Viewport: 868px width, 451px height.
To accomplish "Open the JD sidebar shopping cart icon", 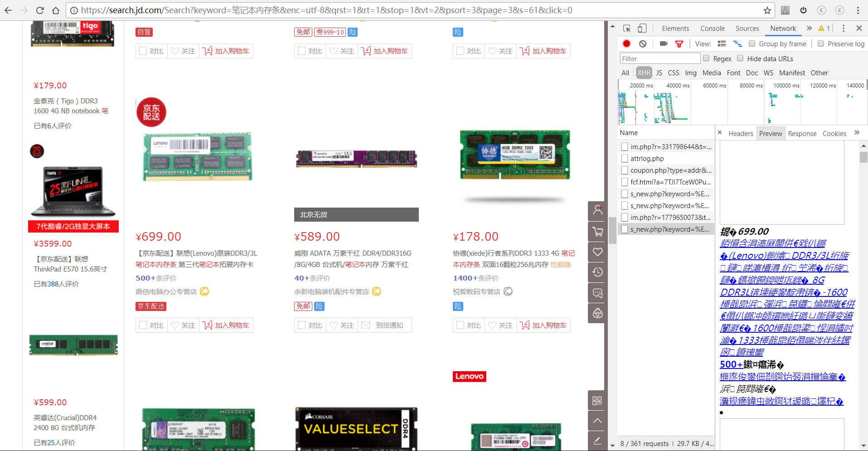I will (598, 231).
